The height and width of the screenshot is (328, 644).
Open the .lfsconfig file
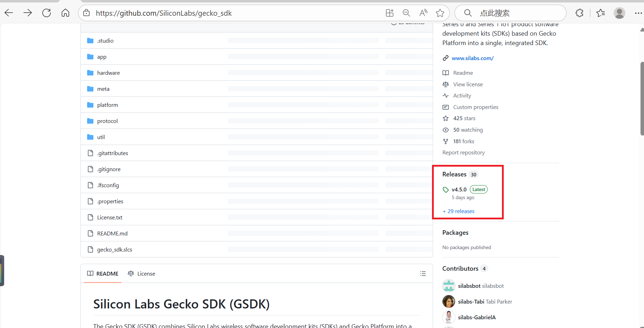click(x=108, y=185)
